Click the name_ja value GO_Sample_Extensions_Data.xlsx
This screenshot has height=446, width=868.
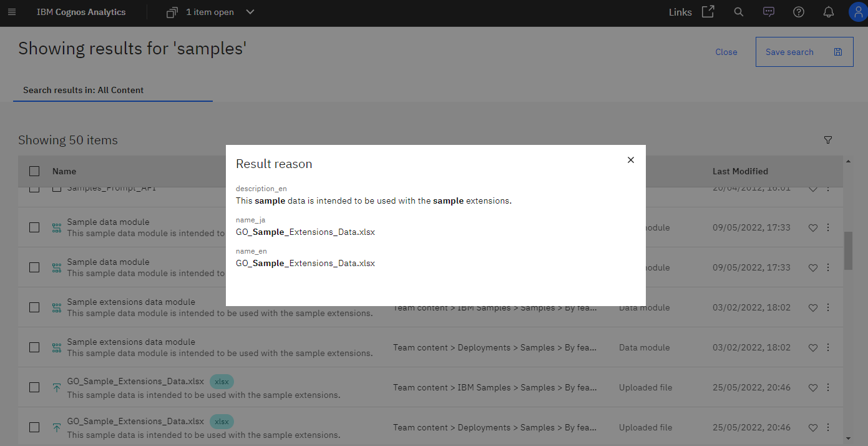pyautogui.click(x=305, y=232)
